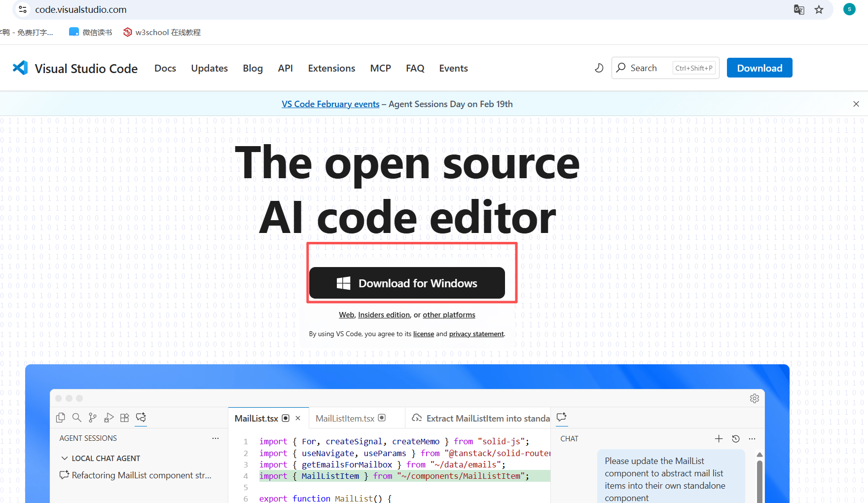
Task: Click the Search input field
Action: pyautogui.click(x=665, y=68)
